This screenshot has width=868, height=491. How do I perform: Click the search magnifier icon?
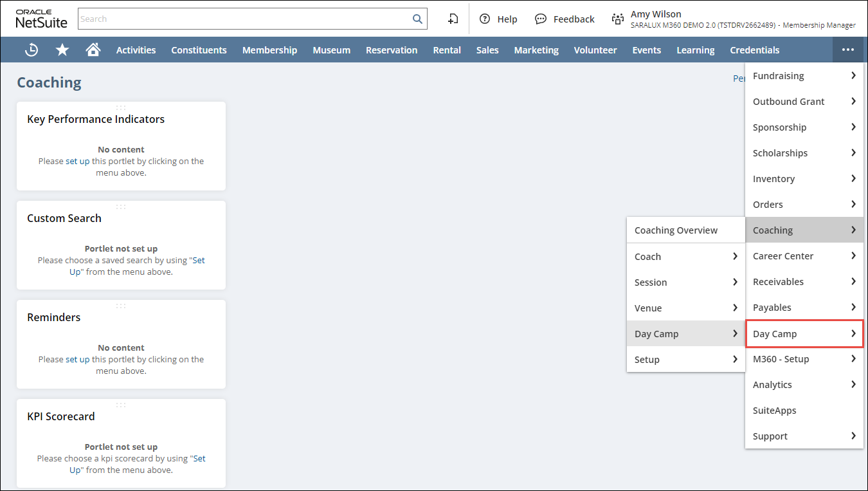click(x=417, y=19)
